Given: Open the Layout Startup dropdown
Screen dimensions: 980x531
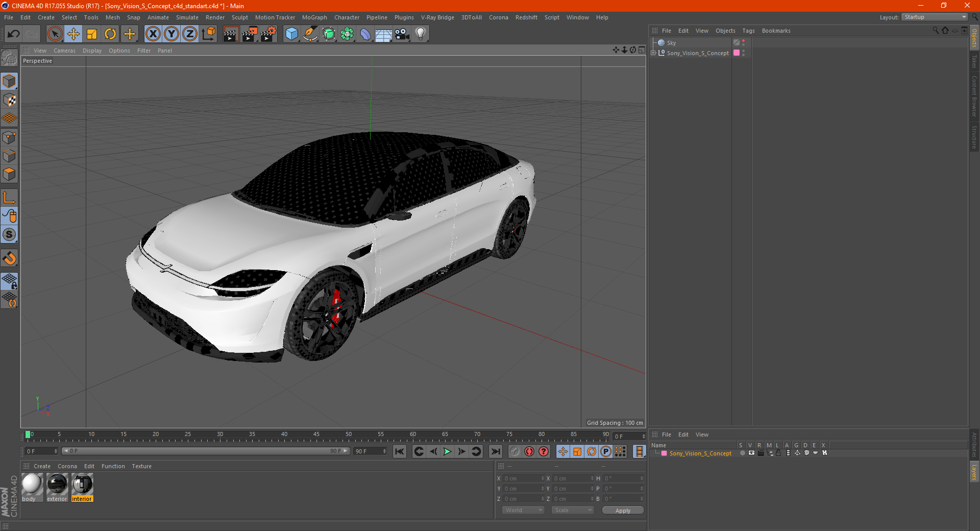Looking at the screenshot, I should pos(935,17).
